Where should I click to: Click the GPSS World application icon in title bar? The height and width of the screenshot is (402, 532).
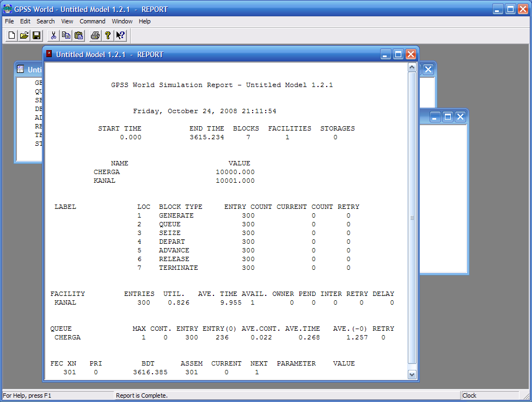point(7,9)
